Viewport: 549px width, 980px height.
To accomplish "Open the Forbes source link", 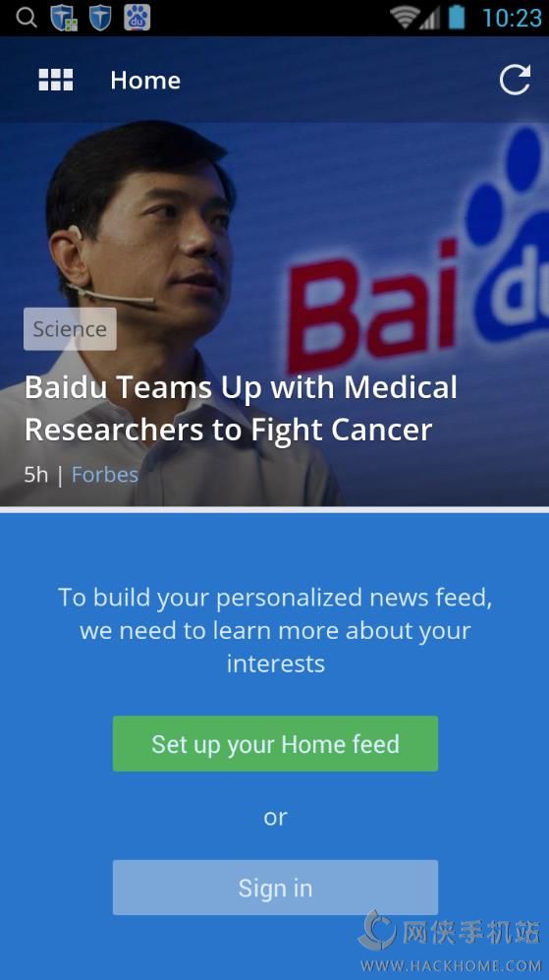I will (105, 475).
